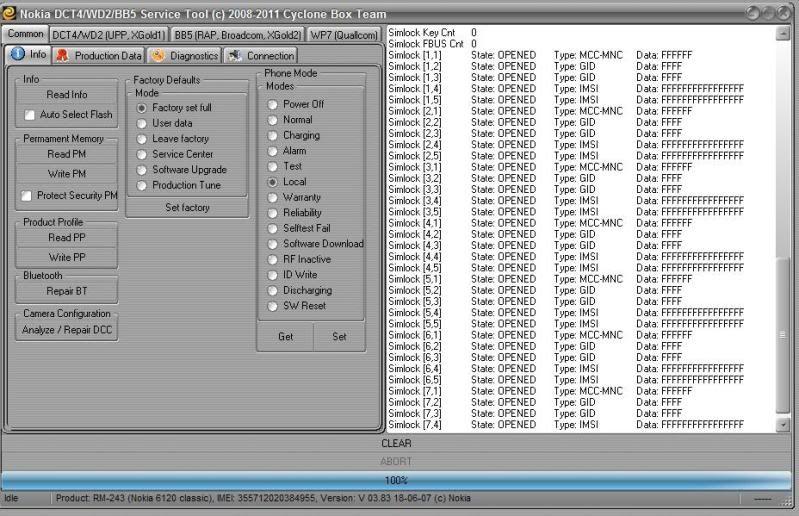Switch to the Diagnostics tab

coord(185,56)
